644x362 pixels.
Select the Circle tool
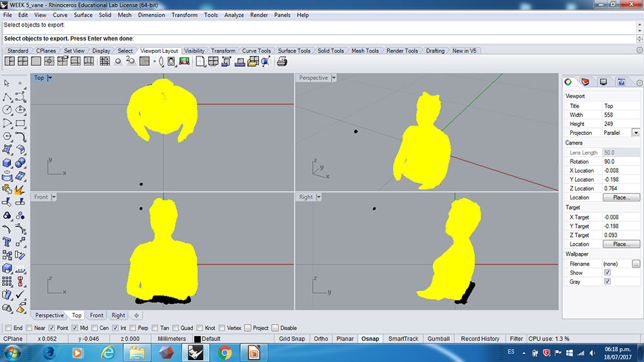(7, 110)
